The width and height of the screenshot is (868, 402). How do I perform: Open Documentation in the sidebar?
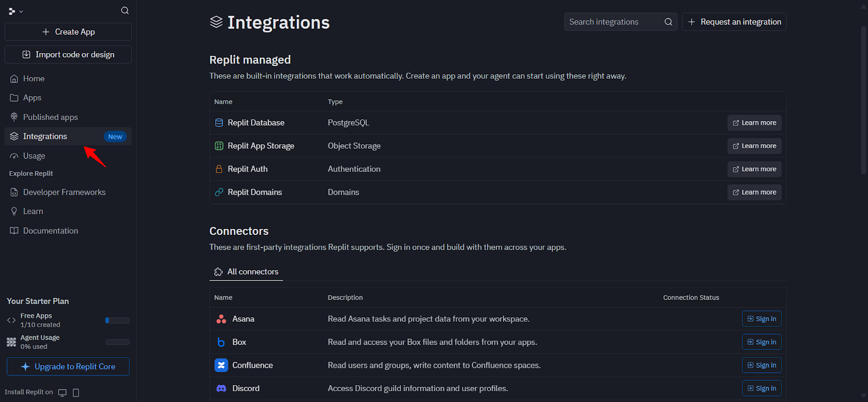click(68, 231)
